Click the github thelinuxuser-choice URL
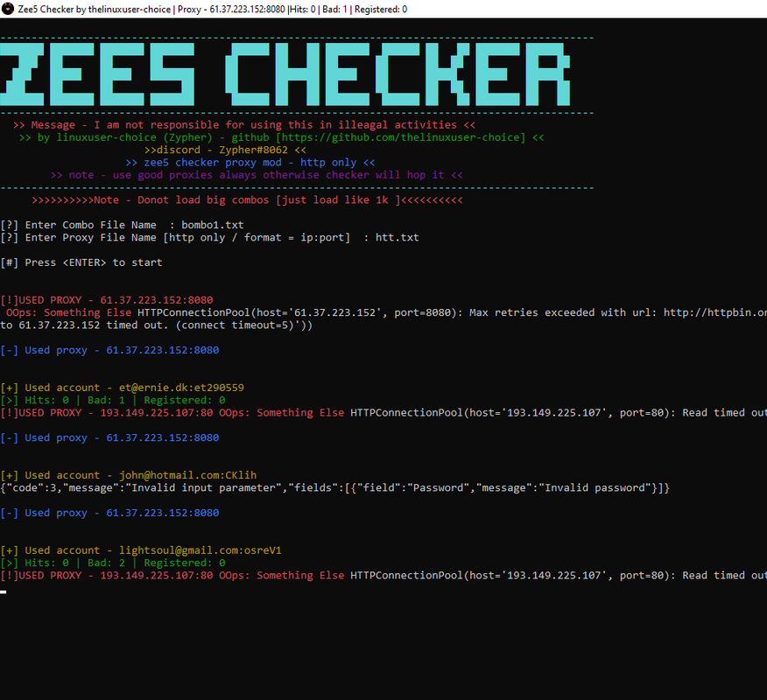The width and height of the screenshot is (767, 700). pos(401,137)
